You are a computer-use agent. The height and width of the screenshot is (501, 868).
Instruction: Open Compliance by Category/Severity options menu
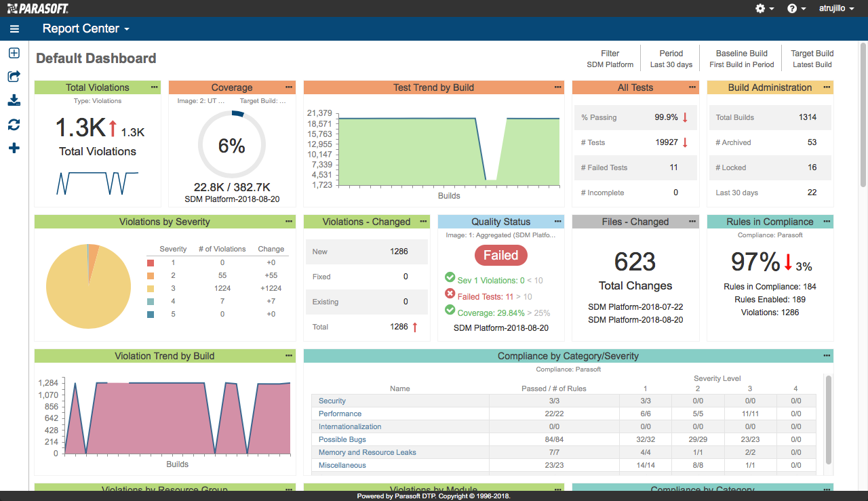(827, 355)
